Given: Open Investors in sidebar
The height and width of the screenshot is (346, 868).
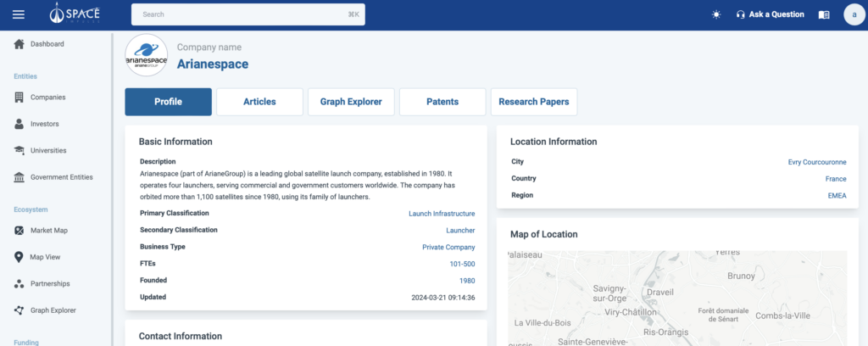Looking at the screenshot, I should coord(45,124).
